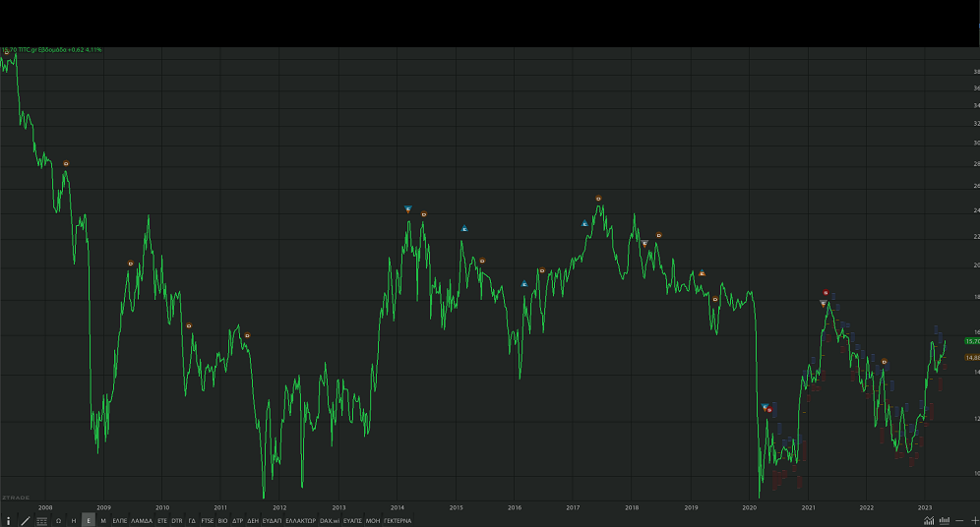Zoom in with the plus icon
The image size is (980, 527).
(x=974, y=521)
